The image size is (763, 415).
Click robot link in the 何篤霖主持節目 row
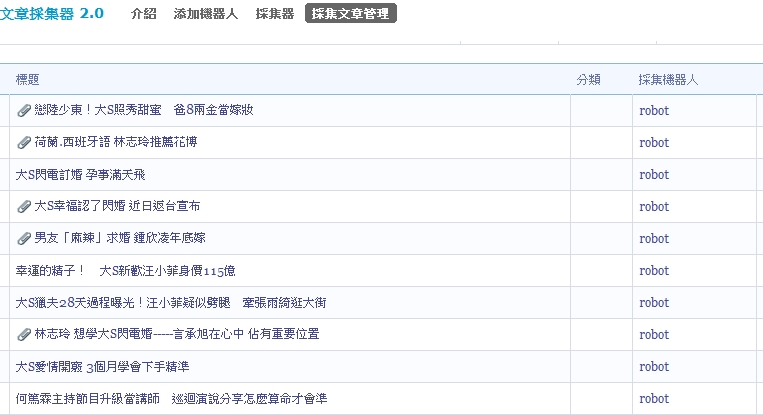654,399
